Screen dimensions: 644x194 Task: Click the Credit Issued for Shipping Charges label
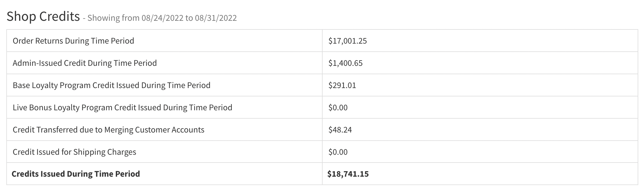point(74,152)
